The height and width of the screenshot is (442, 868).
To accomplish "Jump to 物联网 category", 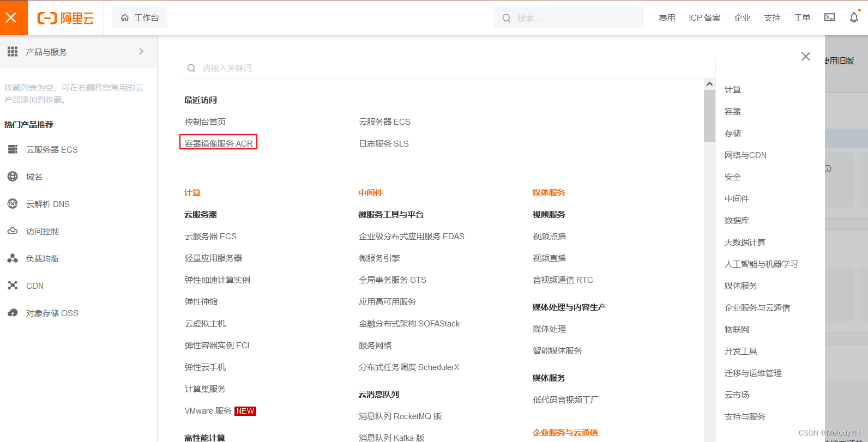I will tap(737, 329).
